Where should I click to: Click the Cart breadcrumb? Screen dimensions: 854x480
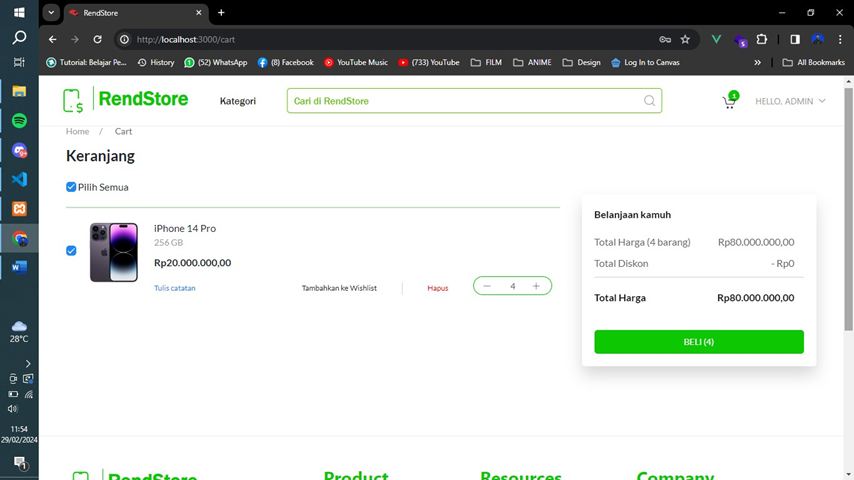pos(123,131)
